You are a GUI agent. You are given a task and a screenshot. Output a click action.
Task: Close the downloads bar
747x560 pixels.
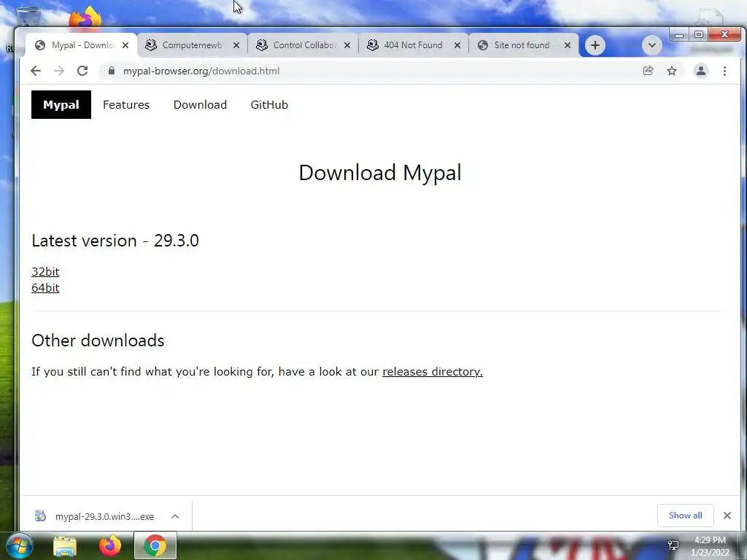(727, 516)
